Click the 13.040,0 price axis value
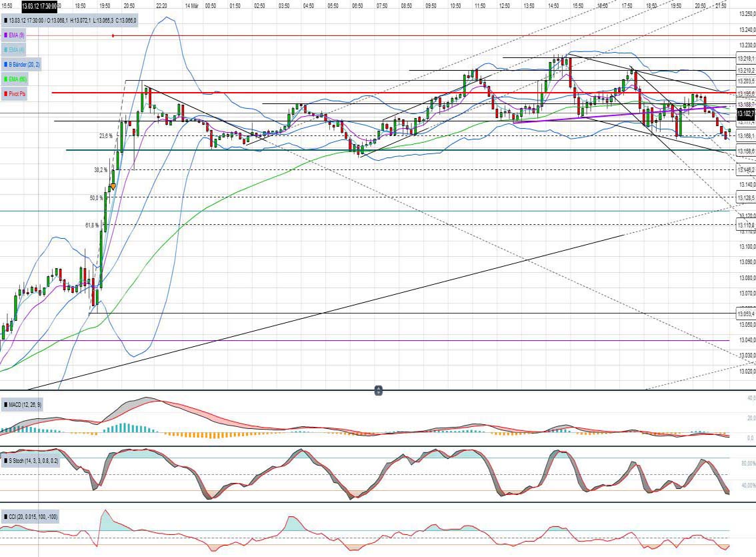The image size is (756, 557). [747, 340]
